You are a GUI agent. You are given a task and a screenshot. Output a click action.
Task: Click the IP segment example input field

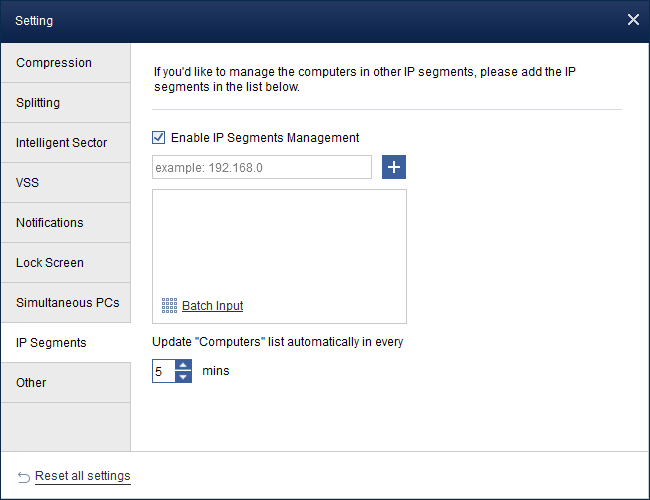[x=262, y=167]
